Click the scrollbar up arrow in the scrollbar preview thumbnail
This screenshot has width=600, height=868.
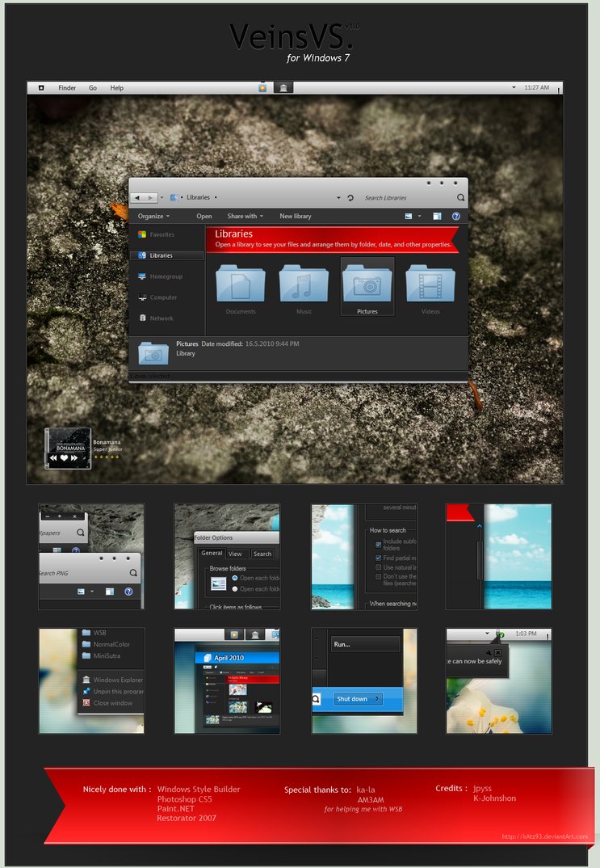click(x=480, y=526)
